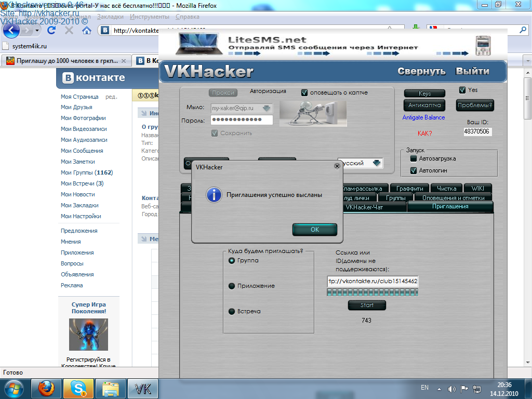Screen dimensions: 532x399
Task: Expand the Мыло email dropdown arrow
Action: 267,108
